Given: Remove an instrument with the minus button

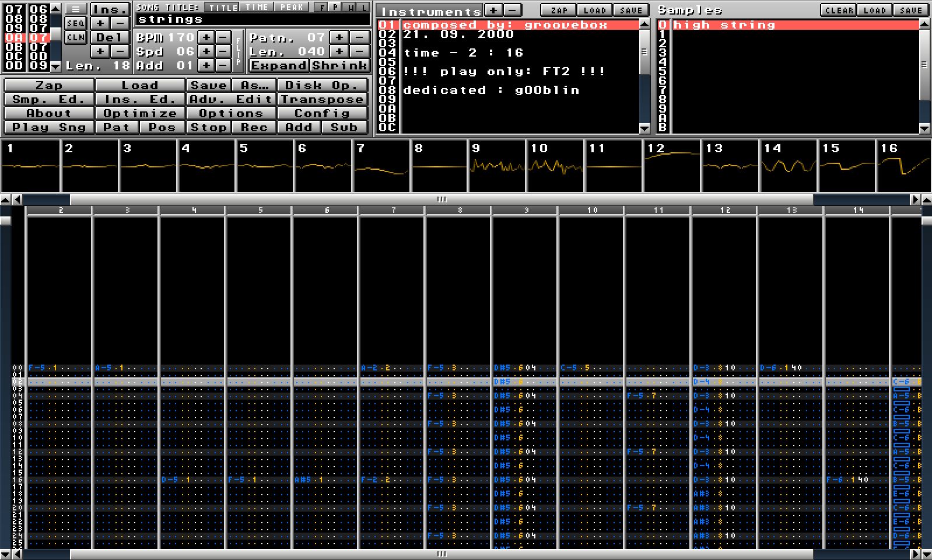Looking at the screenshot, I should (x=511, y=10).
